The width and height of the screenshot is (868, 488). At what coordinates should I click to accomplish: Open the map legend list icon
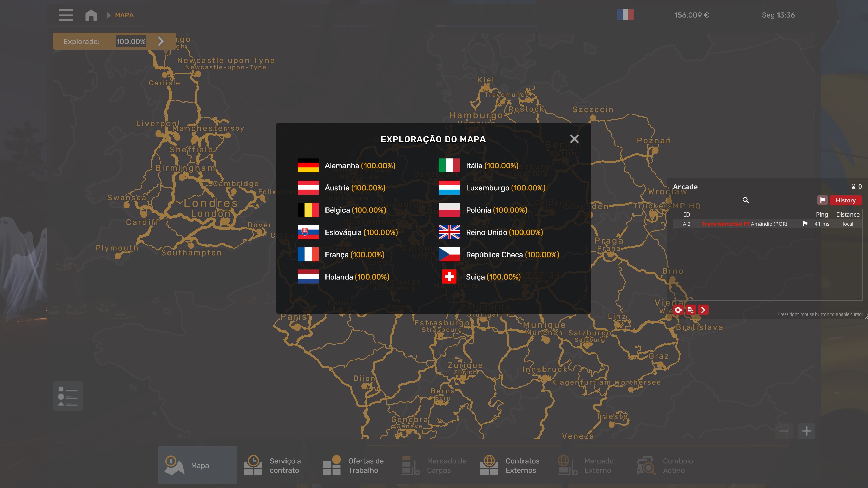(68, 396)
